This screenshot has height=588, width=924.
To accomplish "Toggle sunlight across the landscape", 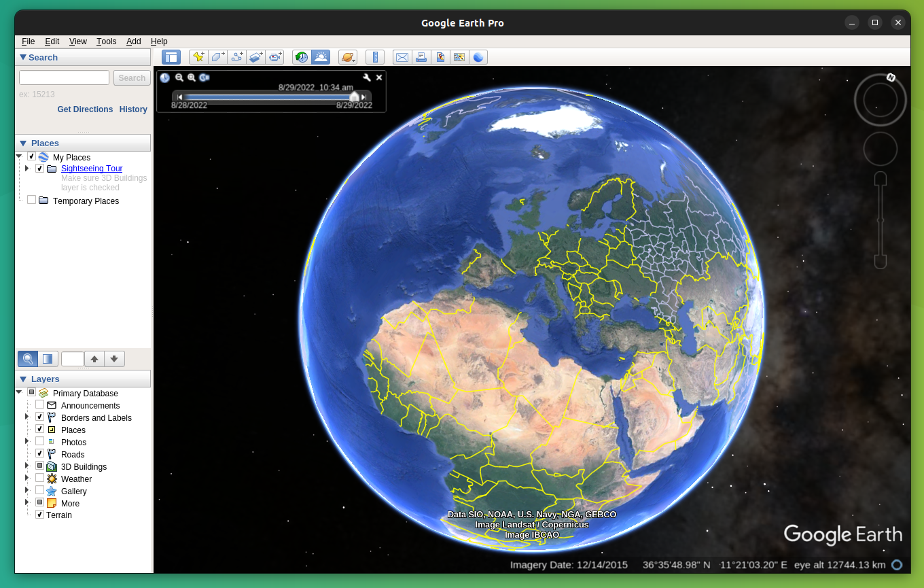I will [321, 57].
